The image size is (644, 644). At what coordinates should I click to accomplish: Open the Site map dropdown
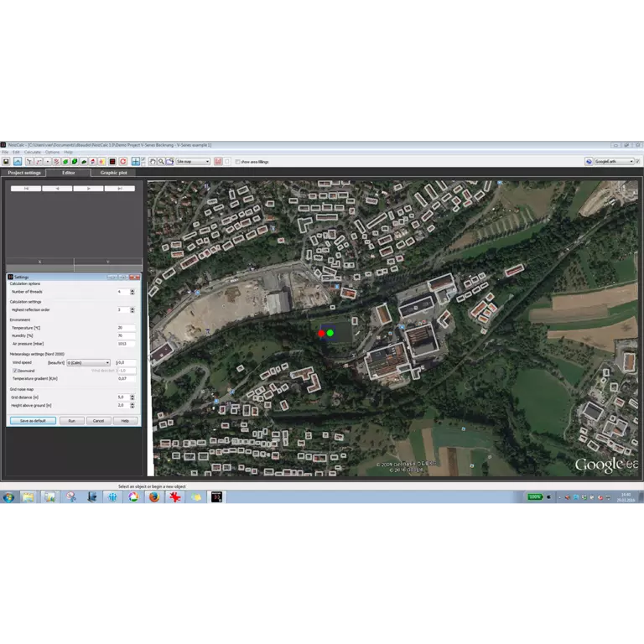[192, 161]
